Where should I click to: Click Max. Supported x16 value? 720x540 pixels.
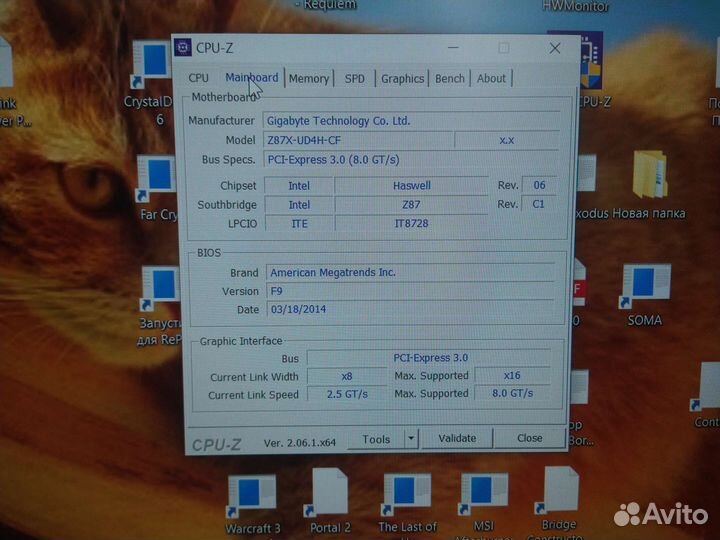tap(512, 375)
